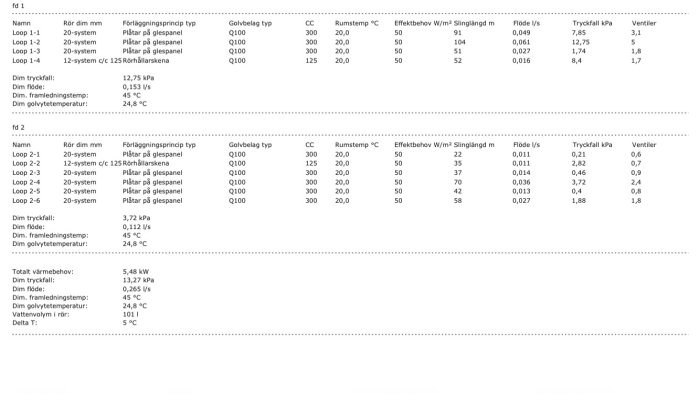Click the Slinglängd value '91' for Loop 1-1

[x=458, y=33]
